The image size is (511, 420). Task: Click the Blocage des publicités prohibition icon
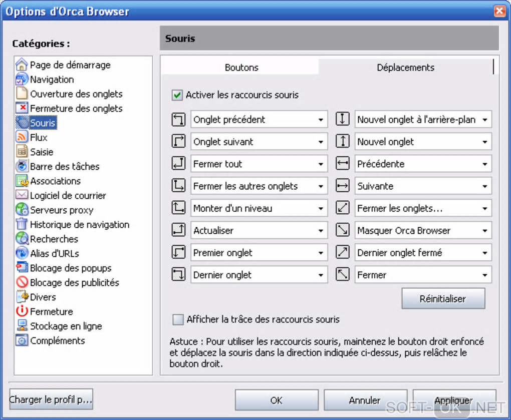pyautogui.click(x=22, y=282)
